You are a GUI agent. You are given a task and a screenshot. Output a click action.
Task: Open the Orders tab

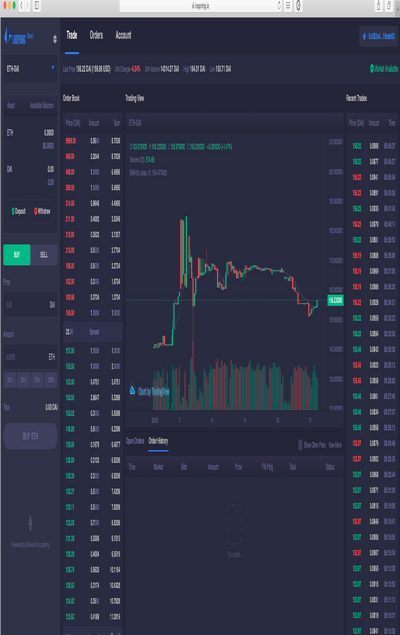(96, 35)
